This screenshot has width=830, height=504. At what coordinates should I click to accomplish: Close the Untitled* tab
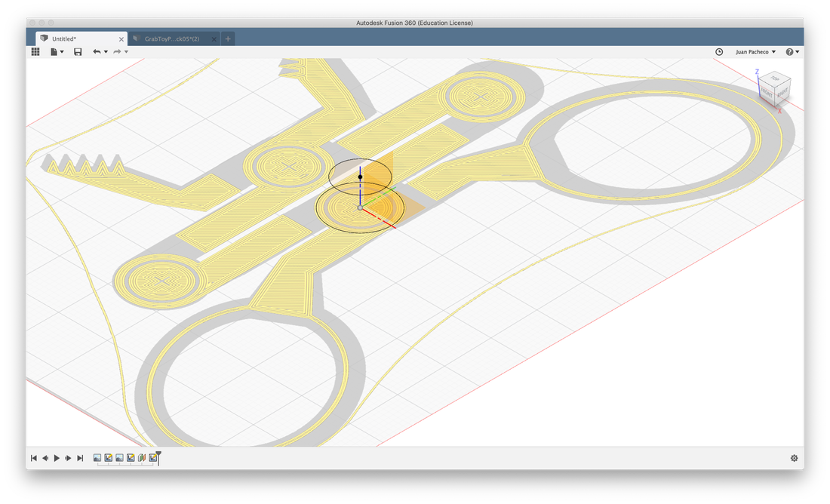[121, 39]
